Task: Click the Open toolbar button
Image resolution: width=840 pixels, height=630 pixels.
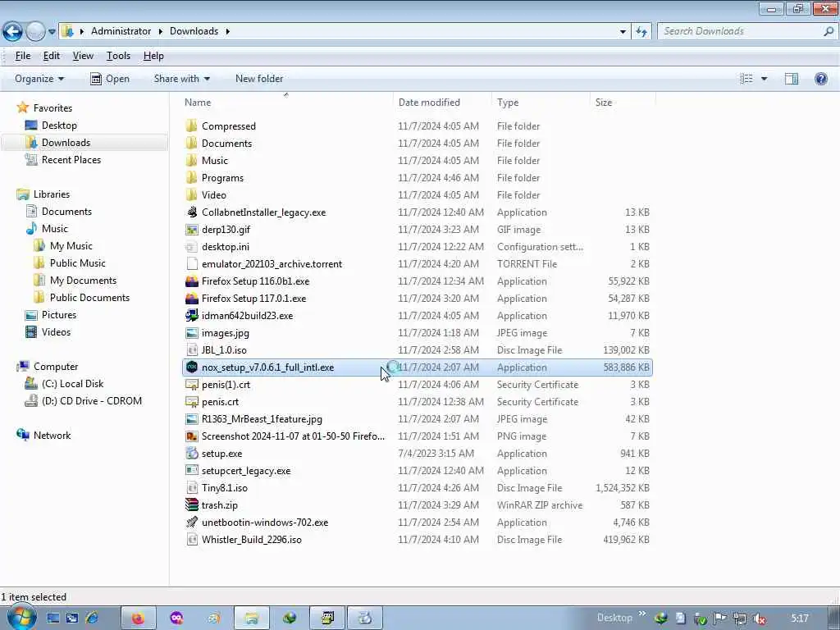Action: click(110, 79)
